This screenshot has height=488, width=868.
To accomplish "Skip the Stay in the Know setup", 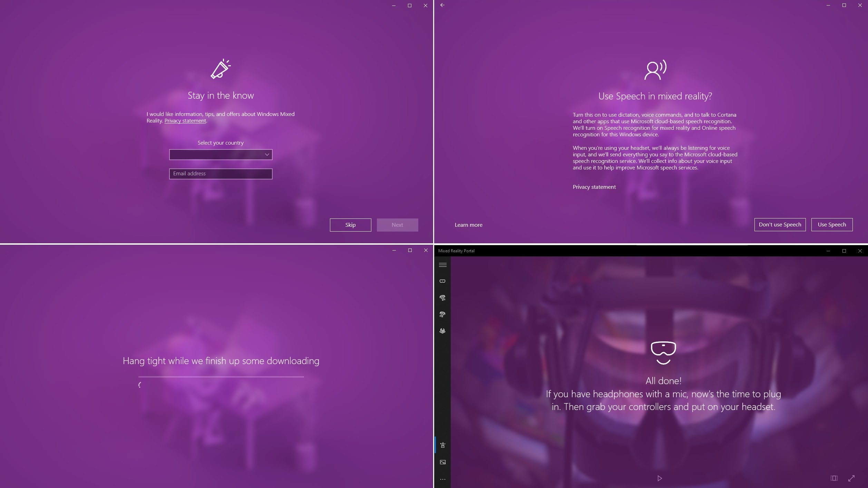I will click(x=351, y=225).
